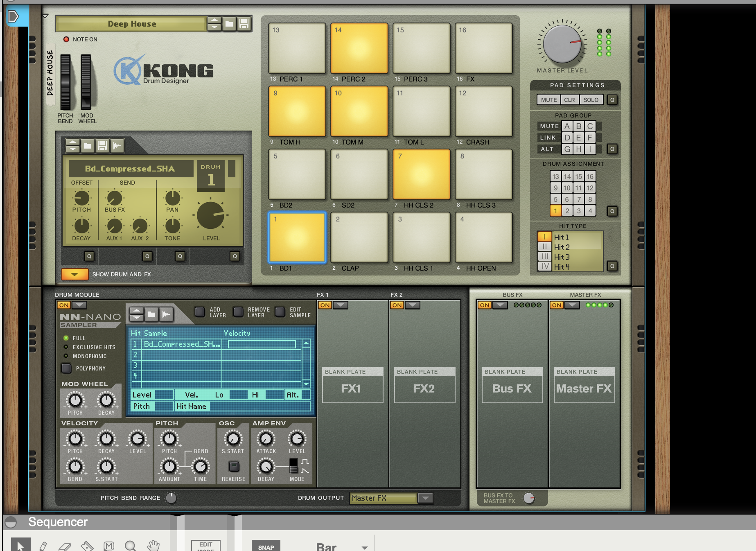Click the SOLO button in Pad Settings

(591, 100)
